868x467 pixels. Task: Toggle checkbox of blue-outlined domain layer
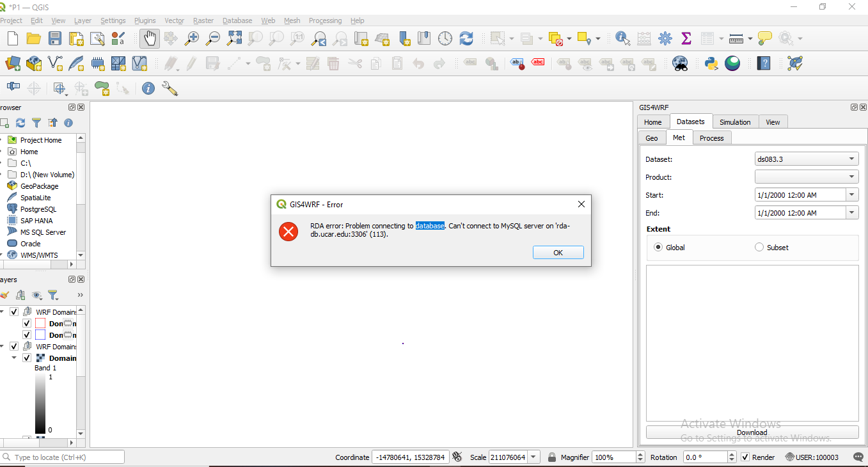point(27,335)
